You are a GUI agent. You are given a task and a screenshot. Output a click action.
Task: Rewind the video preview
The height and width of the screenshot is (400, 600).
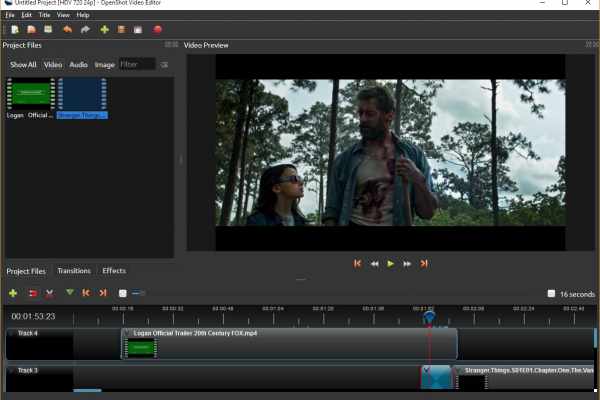click(374, 264)
